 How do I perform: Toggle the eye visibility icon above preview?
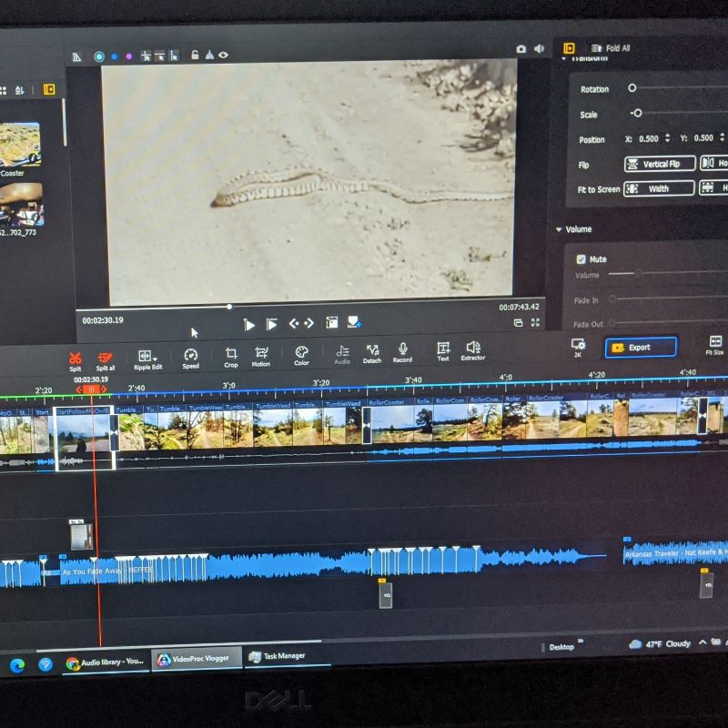pyautogui.click(x=223, y=56)
